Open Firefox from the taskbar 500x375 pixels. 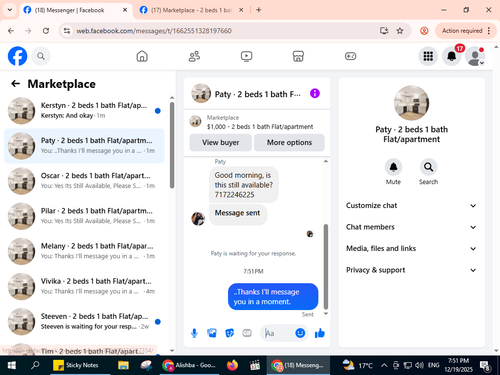point(232,365)
